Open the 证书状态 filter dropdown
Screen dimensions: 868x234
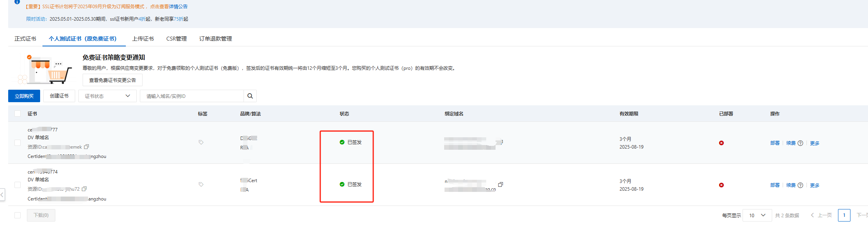107,96
